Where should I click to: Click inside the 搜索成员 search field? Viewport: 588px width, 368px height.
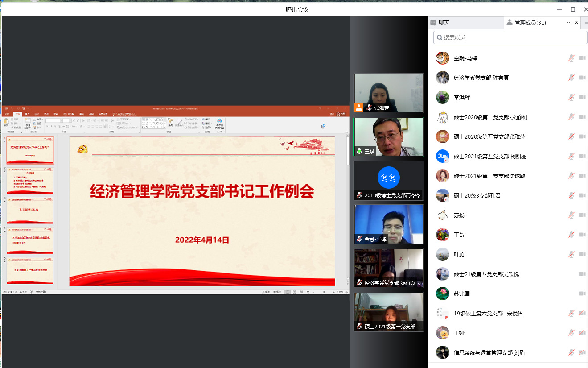pos(513,37)
